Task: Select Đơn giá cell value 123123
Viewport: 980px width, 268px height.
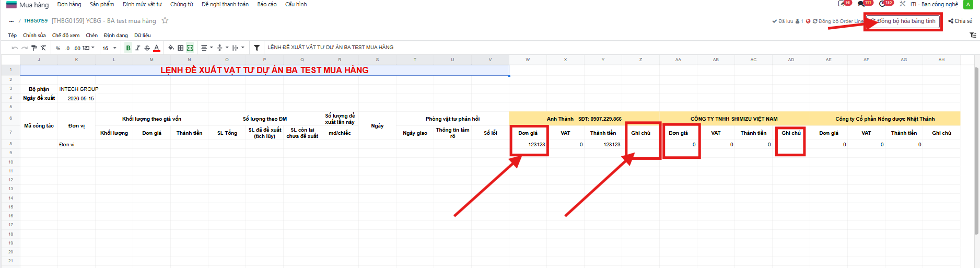Action: pyautogui.click(x=528, y=144)
